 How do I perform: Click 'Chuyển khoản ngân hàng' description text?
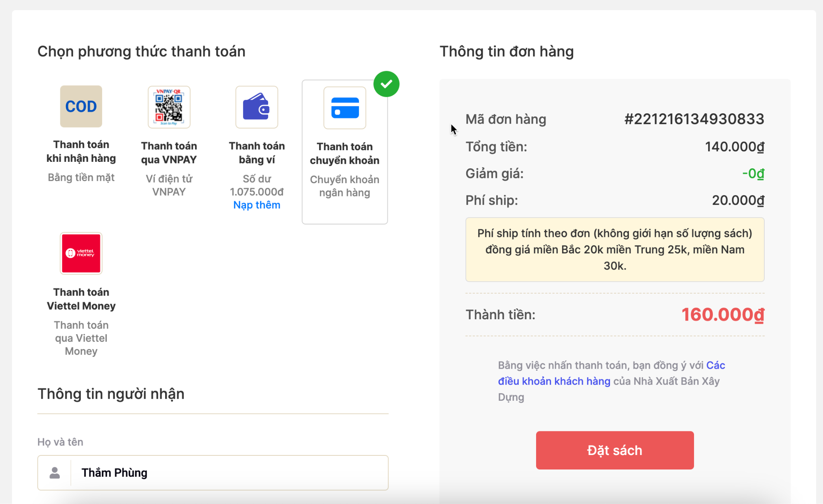[x=345, y=186]
